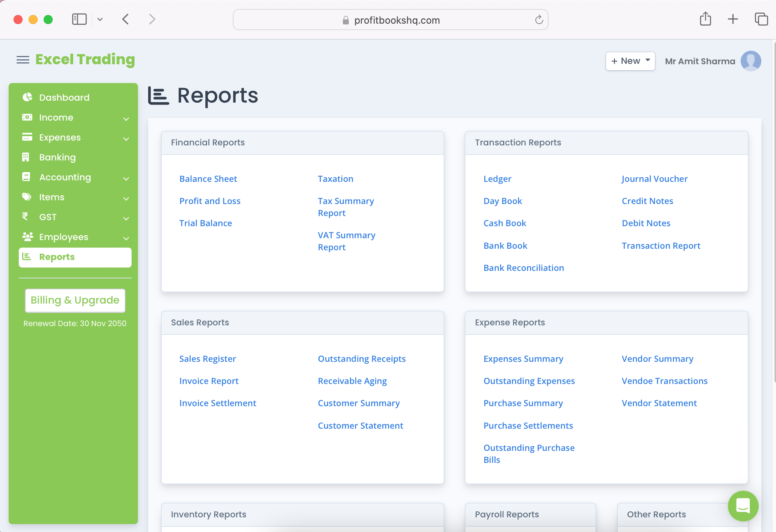This screenshot has width=776, height=532.
Task: Open the New dropdown menu
Action: [630, 60]
